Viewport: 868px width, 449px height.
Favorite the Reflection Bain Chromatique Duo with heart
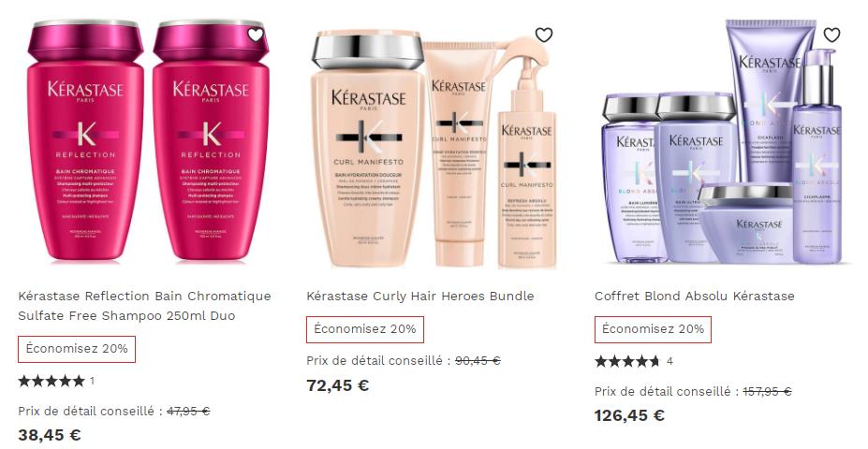pos(256,35)
